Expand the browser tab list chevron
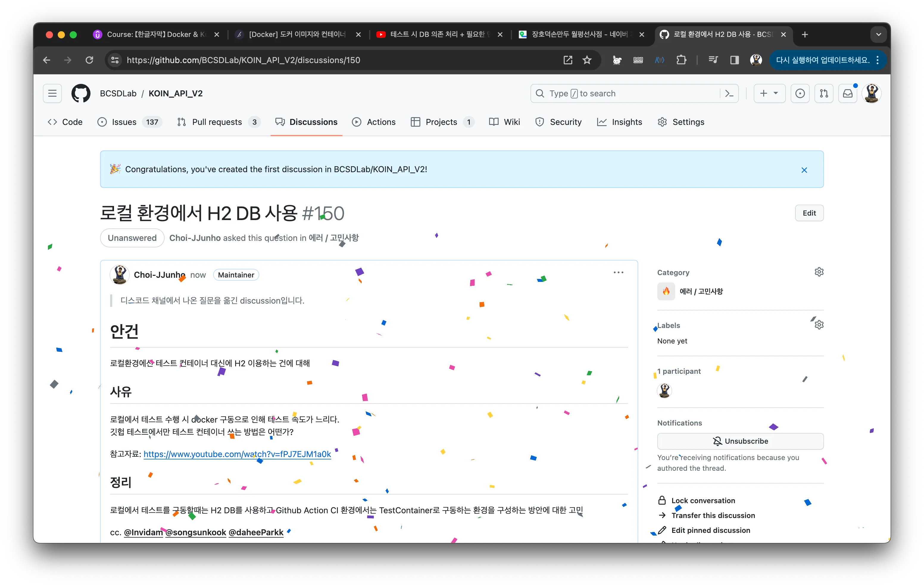924x587 pixels. 878,34
